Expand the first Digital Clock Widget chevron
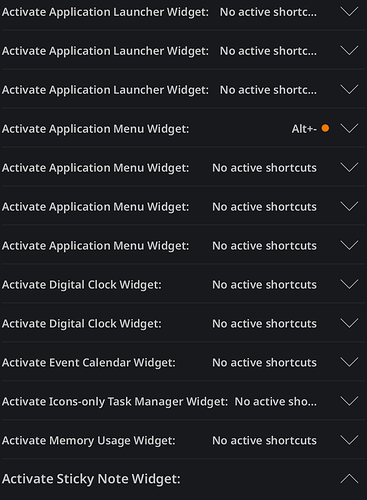Screen dimensions: 367x500 [349, 285]
